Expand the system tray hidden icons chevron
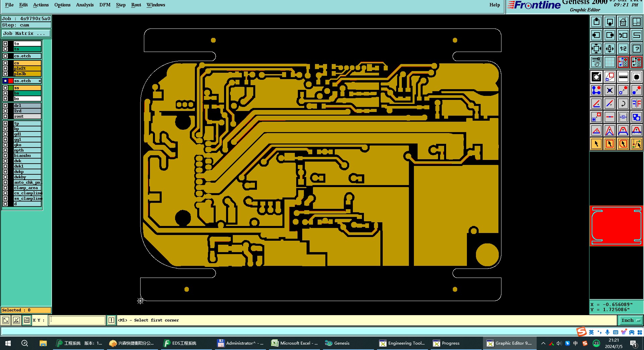The height and width of the screenshot is (350, 644). [x=543, y=343]
